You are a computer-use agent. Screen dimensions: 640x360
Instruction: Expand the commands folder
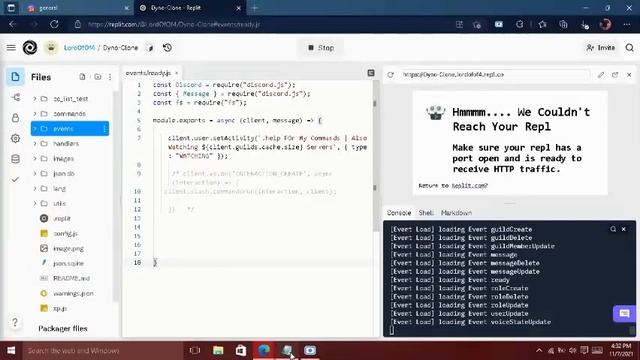pyautogui.click(x=35, y=113)
